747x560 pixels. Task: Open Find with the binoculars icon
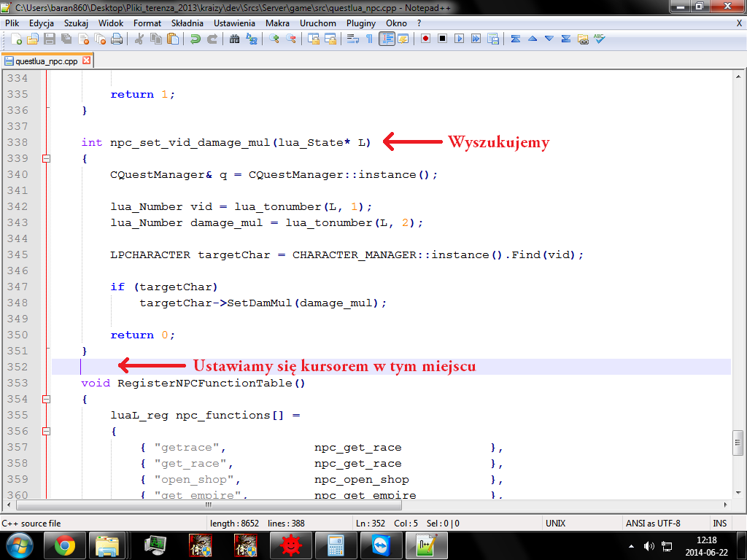[x=234, y=39]
